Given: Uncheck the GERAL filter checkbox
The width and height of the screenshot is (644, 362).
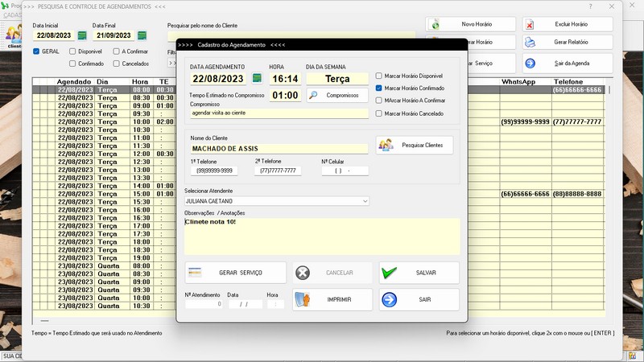Looking at the screenshot, I should coord(36,51).
